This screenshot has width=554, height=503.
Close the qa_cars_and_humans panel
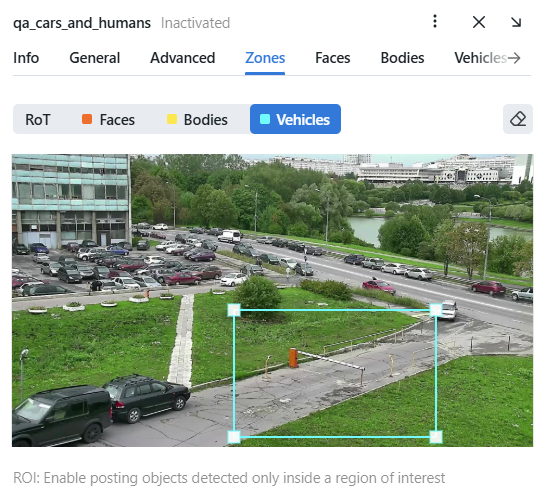(x=479, y=22)
